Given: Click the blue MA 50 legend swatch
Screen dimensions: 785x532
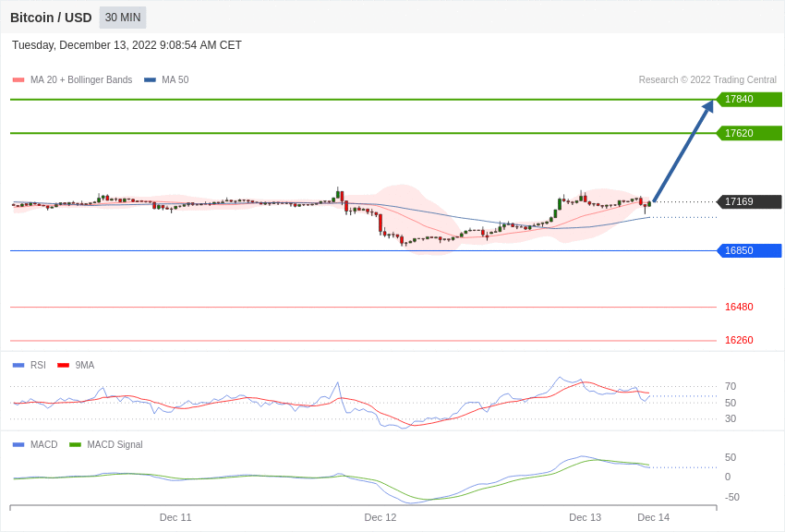Looking at the screenshot, I should (150, 79).
